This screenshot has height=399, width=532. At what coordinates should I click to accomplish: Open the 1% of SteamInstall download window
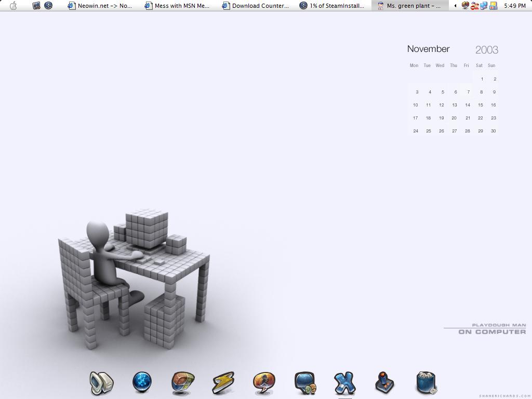click(333, 6)
